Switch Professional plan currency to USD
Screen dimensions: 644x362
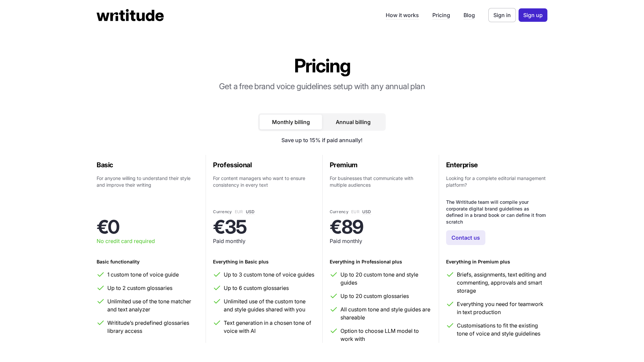click(250, 212)
